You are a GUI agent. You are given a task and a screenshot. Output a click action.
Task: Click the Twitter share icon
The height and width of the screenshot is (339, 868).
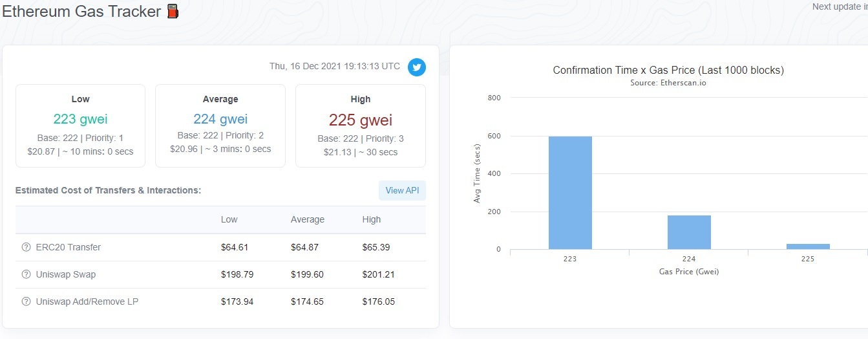417,67
